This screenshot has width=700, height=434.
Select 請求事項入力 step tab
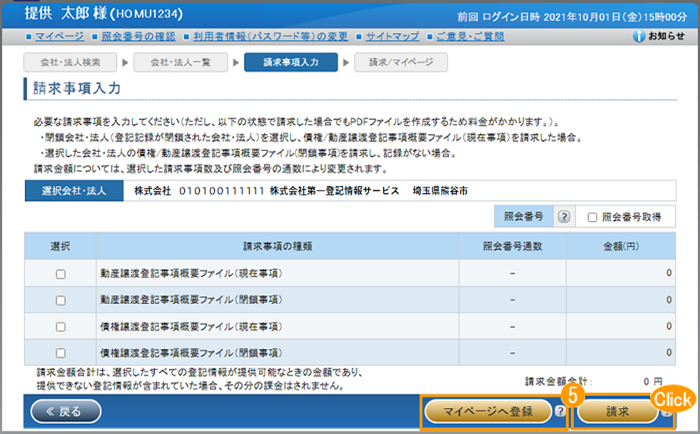click(291, 63)
